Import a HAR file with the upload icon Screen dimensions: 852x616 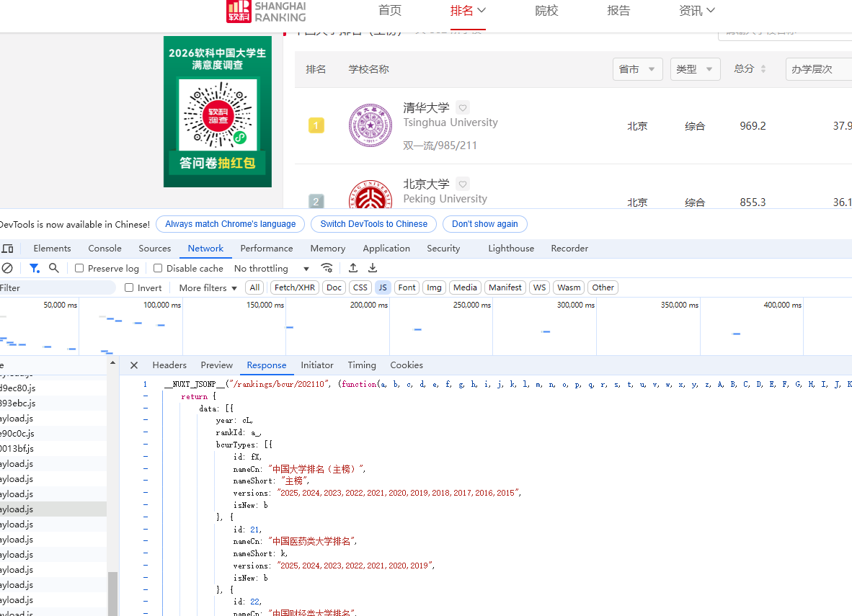tap(352, 267)
